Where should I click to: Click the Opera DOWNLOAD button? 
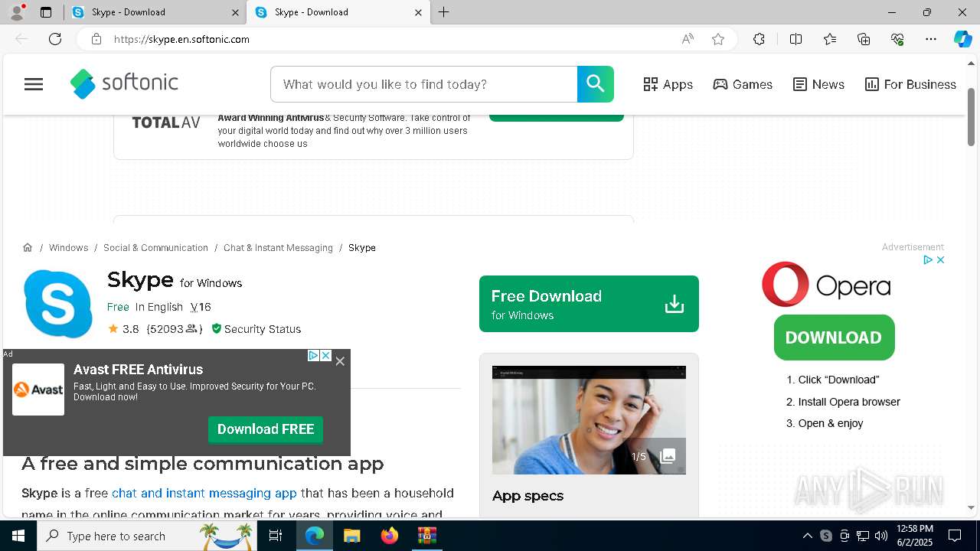pyautogui.click(x=834, y=337)
